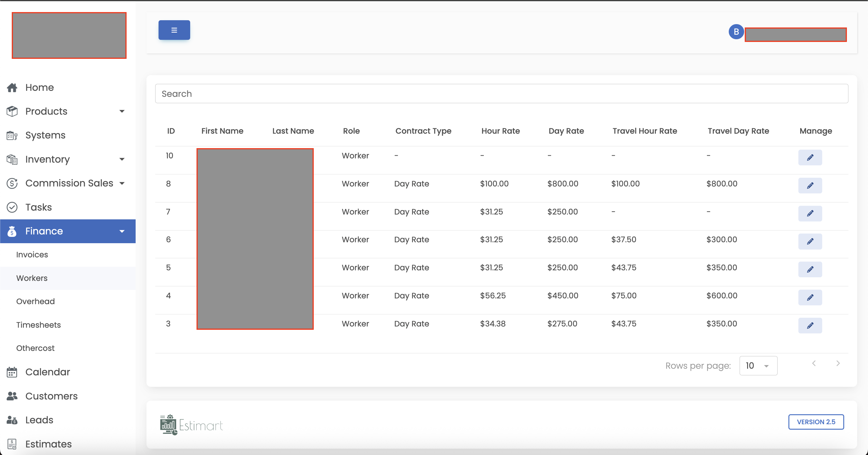Open Calendar using its icon
Viewport: 868px width, 455px height.
click(x=12, y=372)
